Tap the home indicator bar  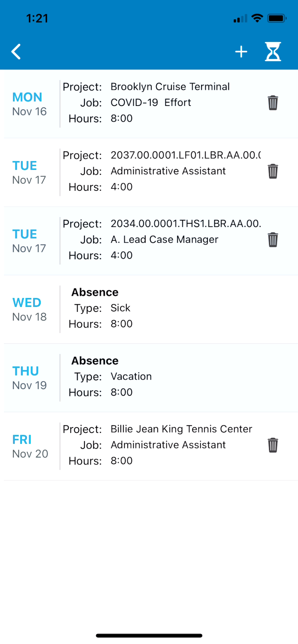(x=149, y=635)
